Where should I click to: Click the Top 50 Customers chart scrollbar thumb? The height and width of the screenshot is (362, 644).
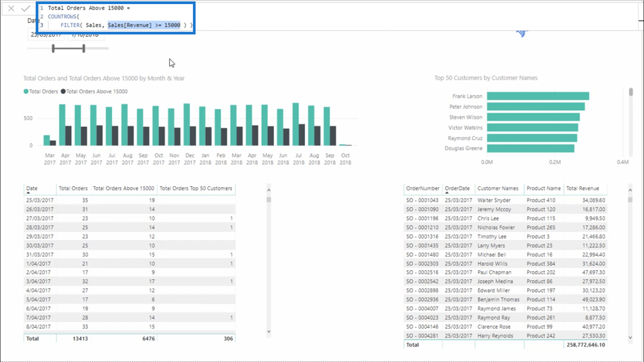(631, 92)
